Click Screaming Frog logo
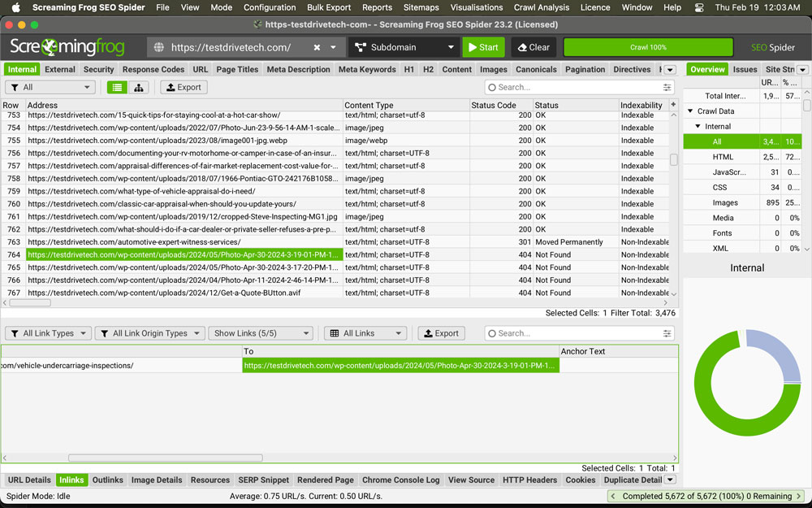The width and height of the screenshot is (812, 508). pos(67,47)
